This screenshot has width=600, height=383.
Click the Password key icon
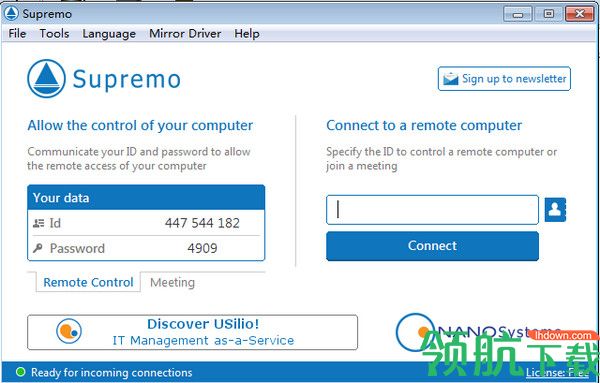click(38, 248)
